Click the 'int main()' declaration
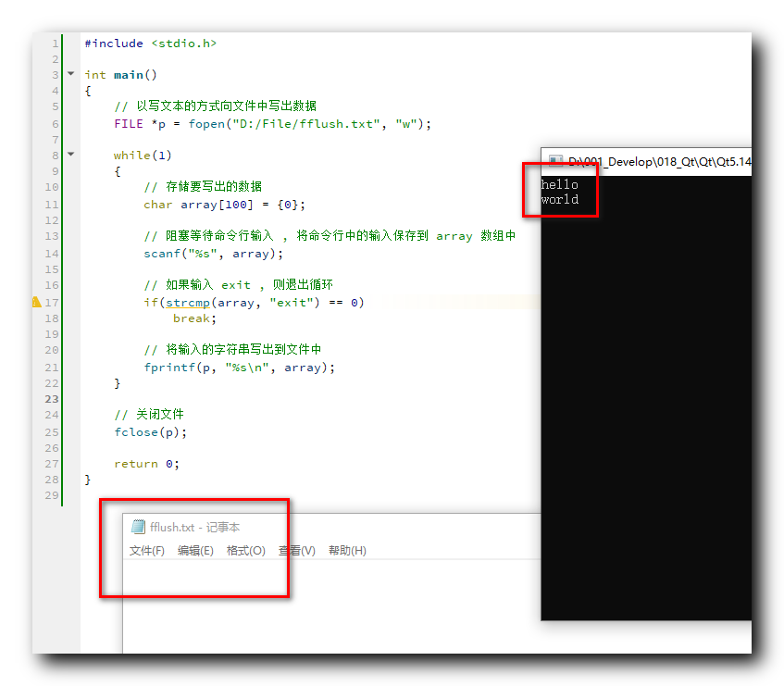This screenshot has width=784, height=686. point(121,75)
